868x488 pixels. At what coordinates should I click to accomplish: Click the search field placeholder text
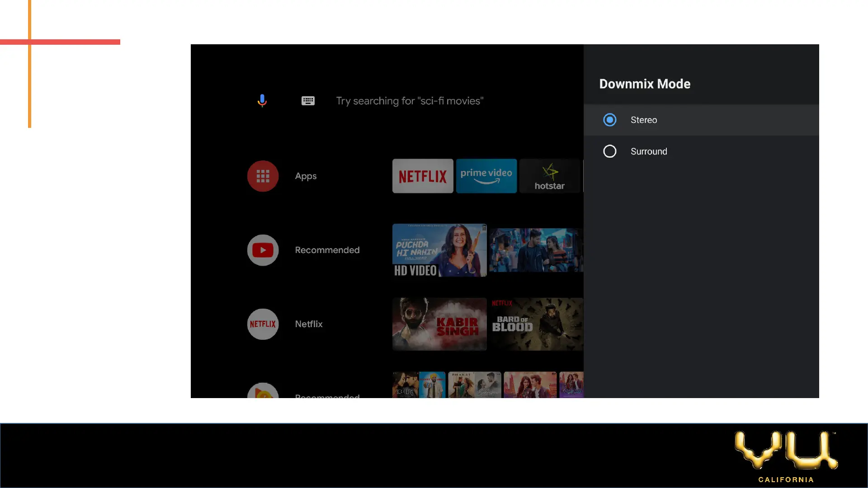pyautogui.click(x=409, y=101)
